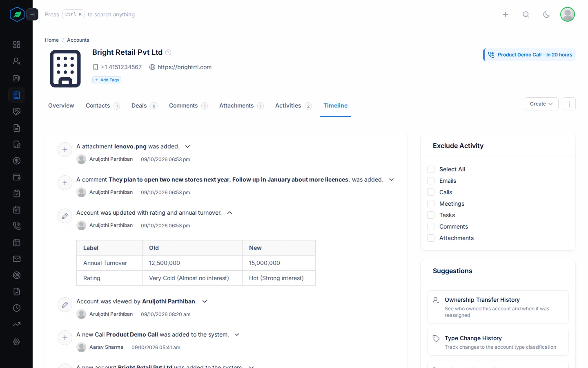
Task: Click the plus quick-add icon in header
Action: (506, 14)
